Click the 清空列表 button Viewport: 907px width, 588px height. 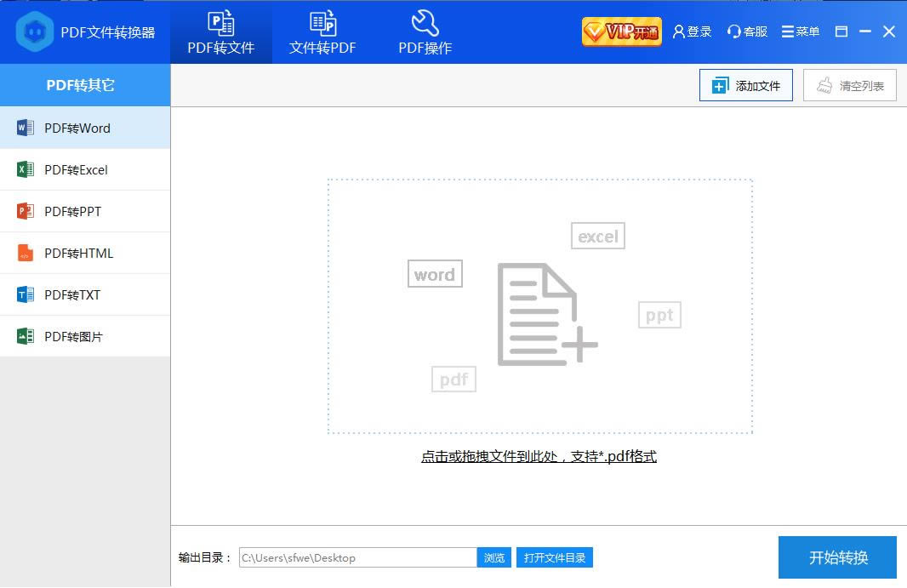point(850,86)
